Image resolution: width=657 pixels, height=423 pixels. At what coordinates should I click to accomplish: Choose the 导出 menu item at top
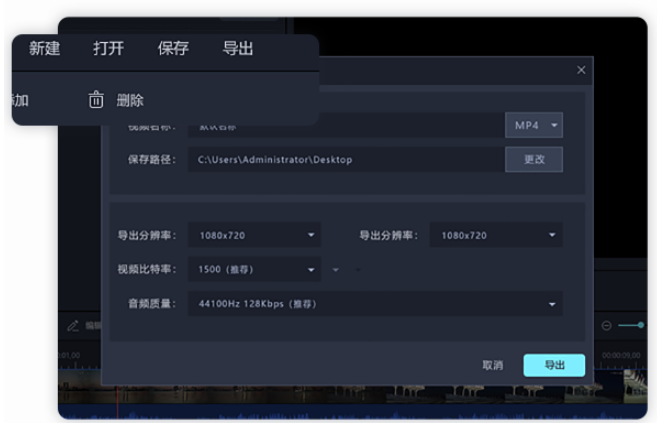238,49
